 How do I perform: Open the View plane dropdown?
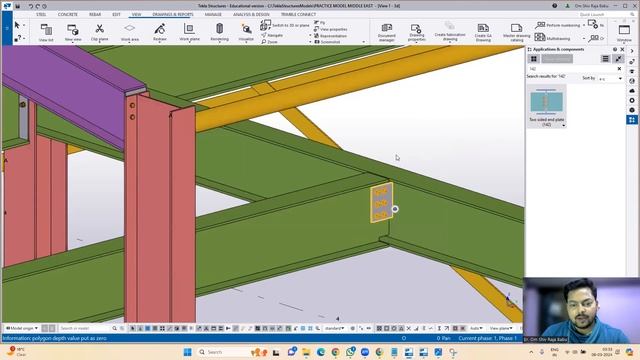click(501, 328)
